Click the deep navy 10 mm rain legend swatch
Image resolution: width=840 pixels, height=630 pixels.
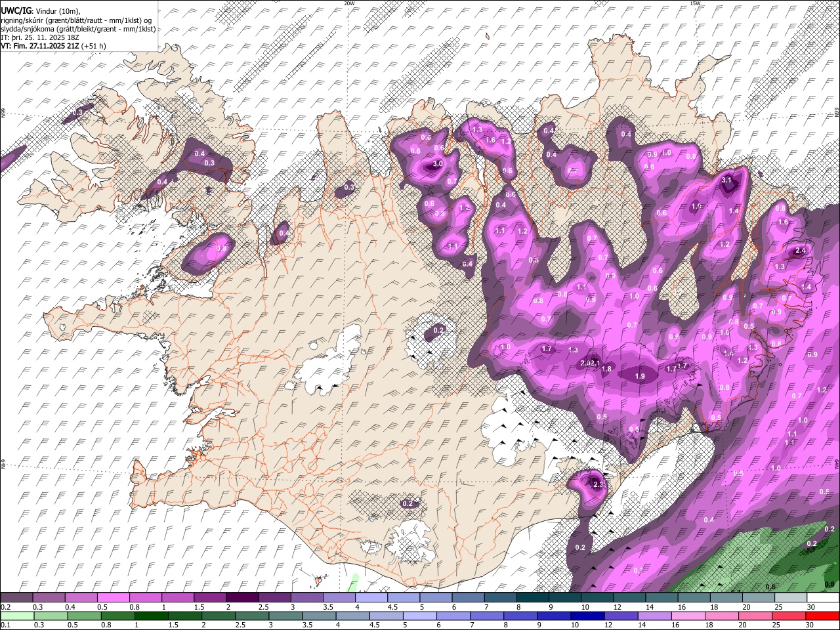point(588,616)
